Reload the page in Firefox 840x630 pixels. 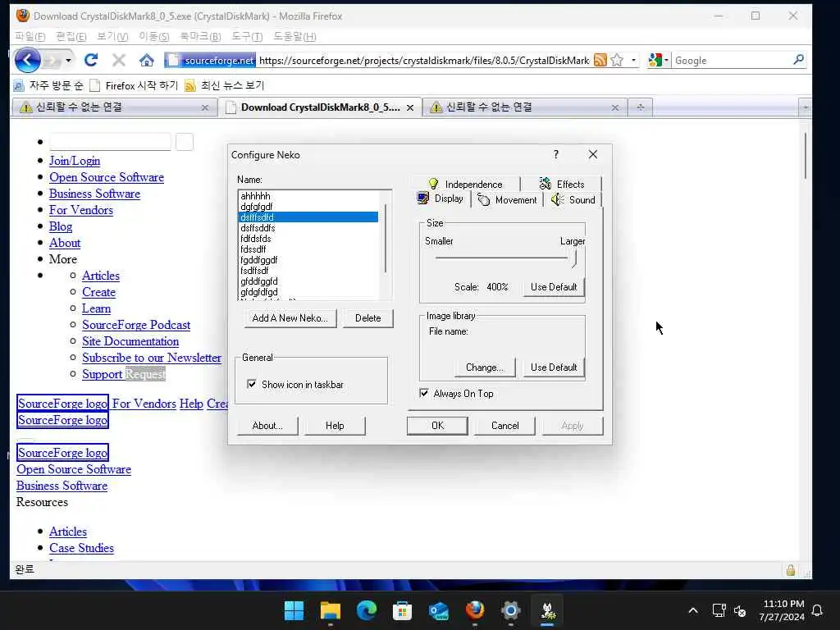(x=91, y=60)
